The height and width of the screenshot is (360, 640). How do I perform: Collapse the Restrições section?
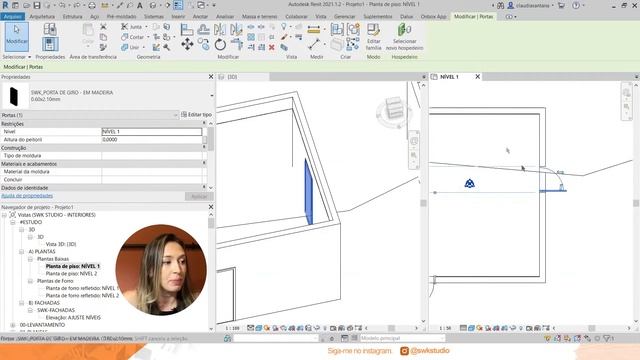click(204, 124)
